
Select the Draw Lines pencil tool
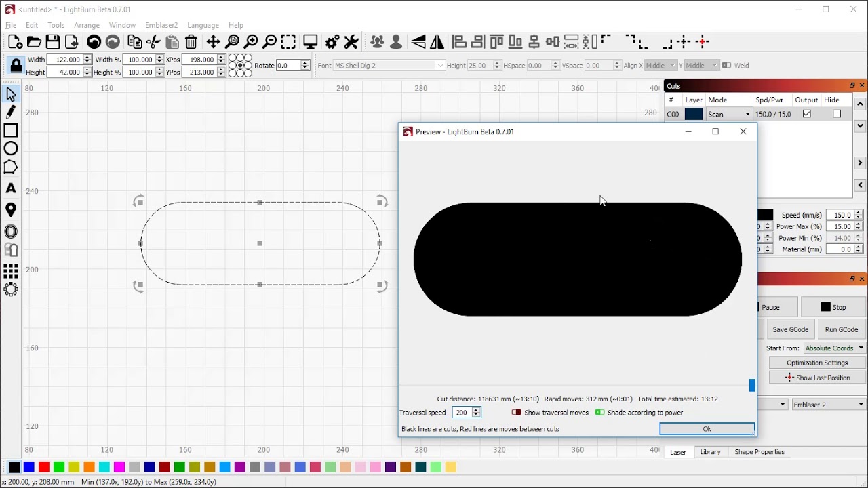(11, 113)
